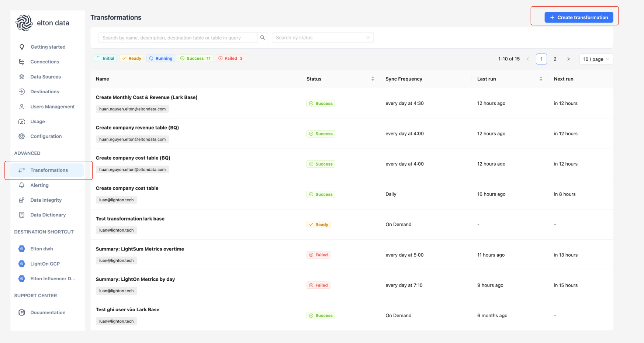Toggle the Success status filter tag
644x343 pixels.
[195, 58]
